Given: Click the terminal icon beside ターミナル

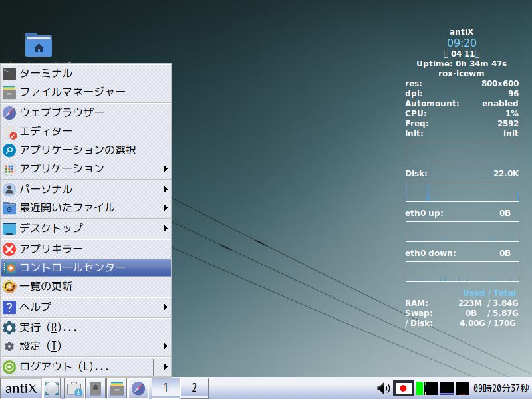Looking at the screenshot, I should coord(9,74).
